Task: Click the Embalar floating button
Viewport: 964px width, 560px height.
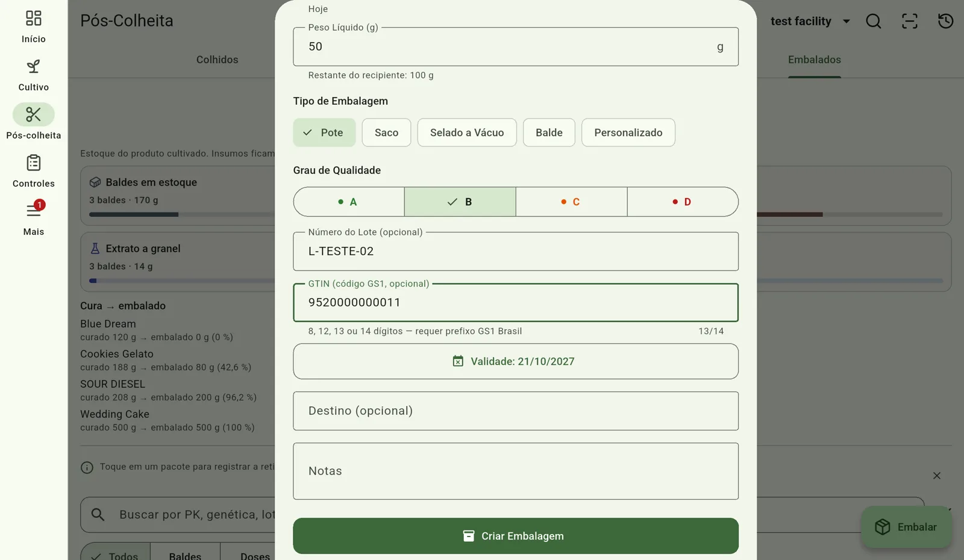Action: coord(906,527)
